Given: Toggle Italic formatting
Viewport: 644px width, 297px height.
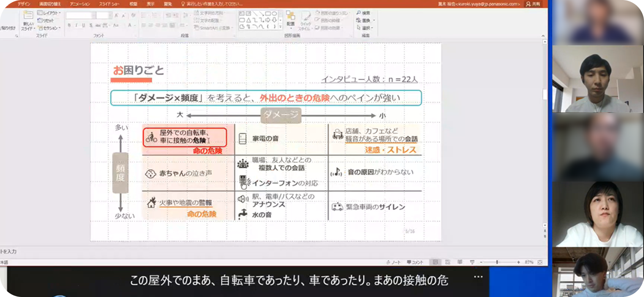Looking at the screenshot, I should (x=76, y=24).
